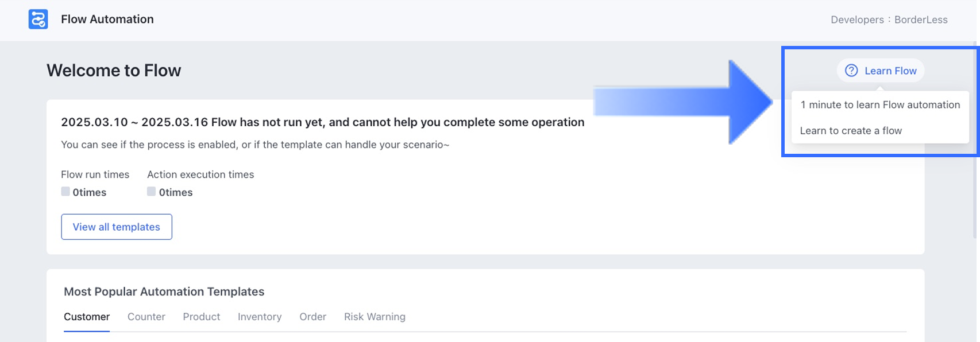The image size is (980, 342).
Task: Choose "Learn to create a flow" option
Action: click(x=851, y=130)
